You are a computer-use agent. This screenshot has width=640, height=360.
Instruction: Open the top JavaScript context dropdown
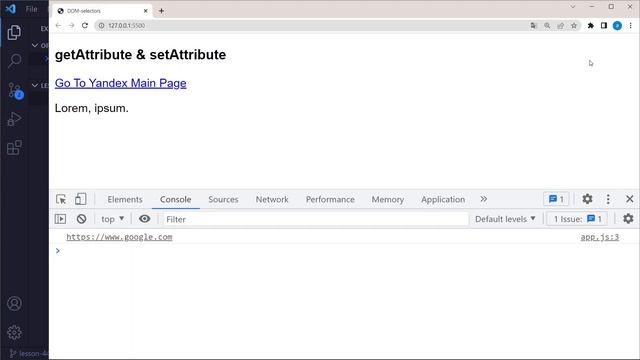(x=113, y=219)
